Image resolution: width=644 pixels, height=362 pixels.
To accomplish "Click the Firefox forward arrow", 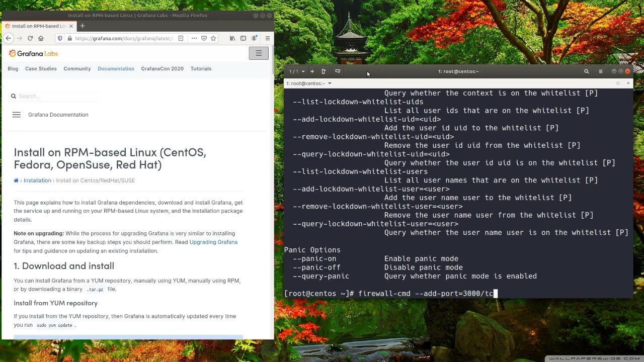I will [x=19, y=38].
